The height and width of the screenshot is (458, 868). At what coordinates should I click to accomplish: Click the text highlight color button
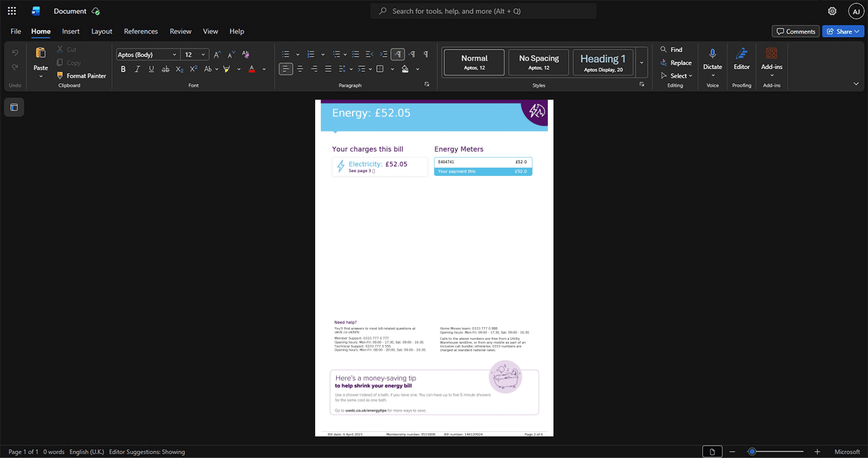click(227, 69)
